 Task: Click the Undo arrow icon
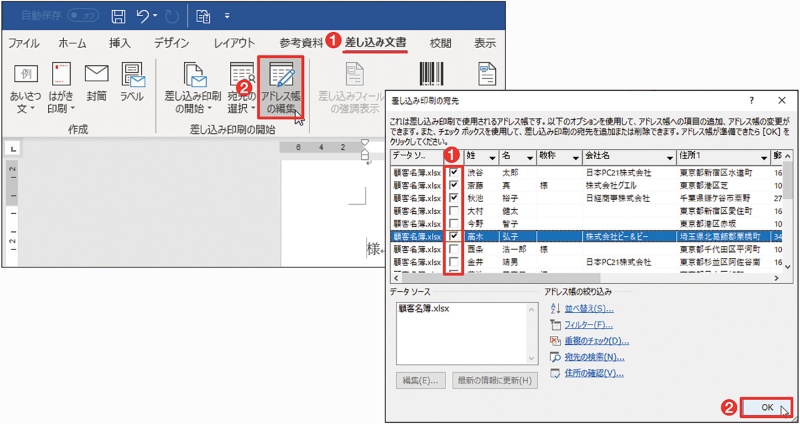click(144, 16)
